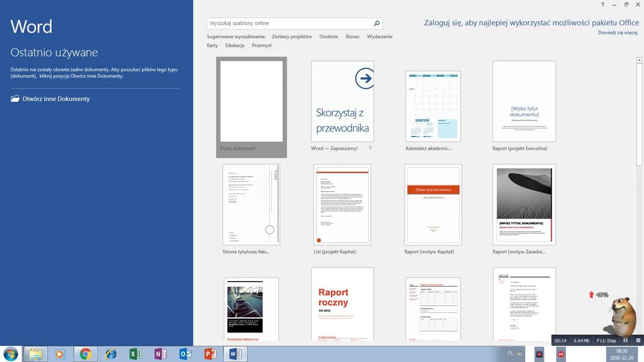Click the on-screen keyboard tray icon

tap(520, 354)
